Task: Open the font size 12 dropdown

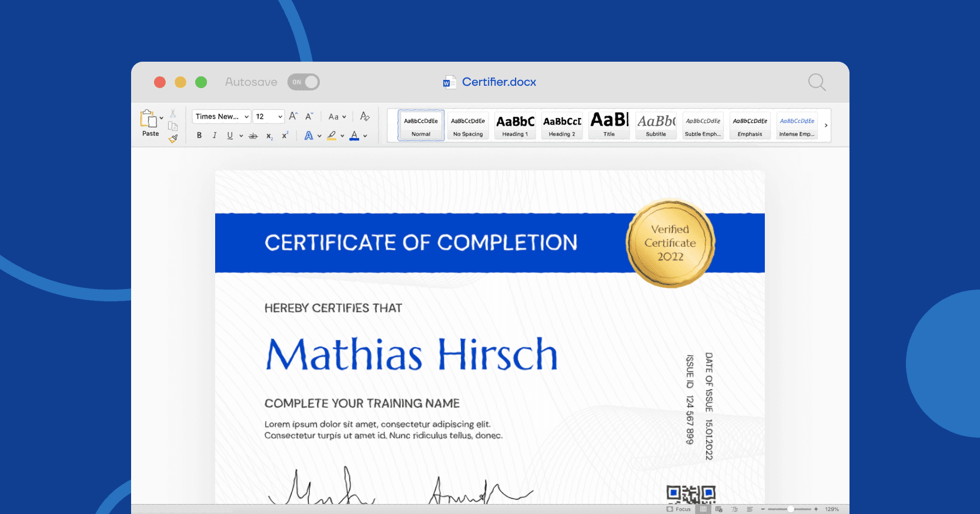Action: 269,116
